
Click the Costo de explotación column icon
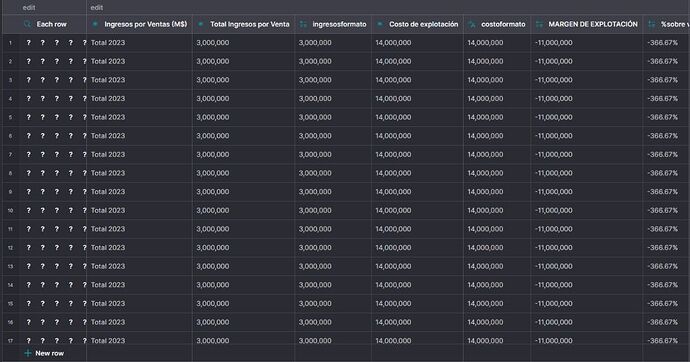380,24
